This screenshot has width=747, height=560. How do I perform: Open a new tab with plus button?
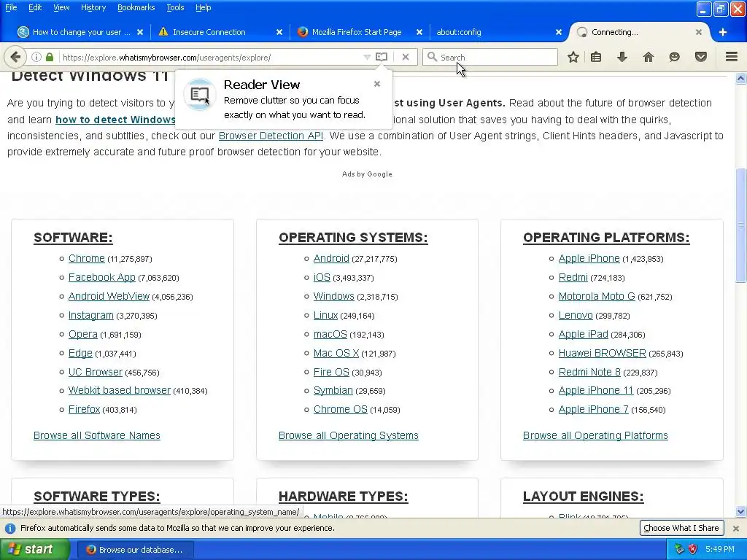723,32
